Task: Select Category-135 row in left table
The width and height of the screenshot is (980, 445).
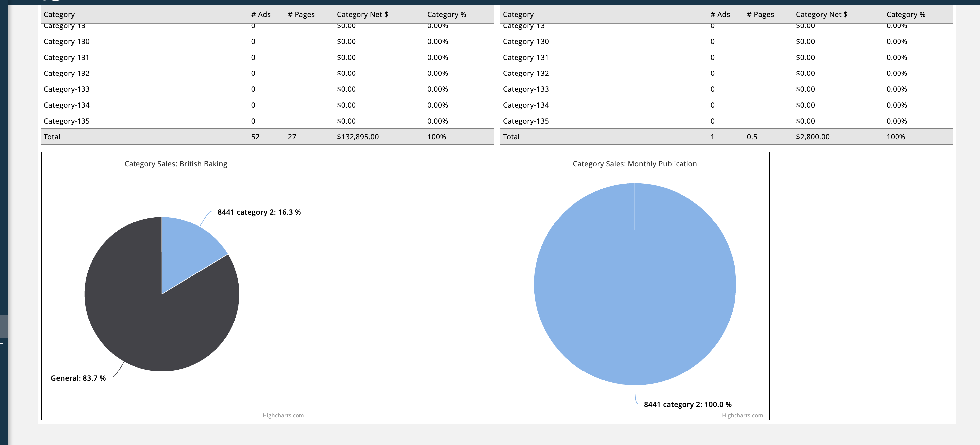Action: pos(267,121)
